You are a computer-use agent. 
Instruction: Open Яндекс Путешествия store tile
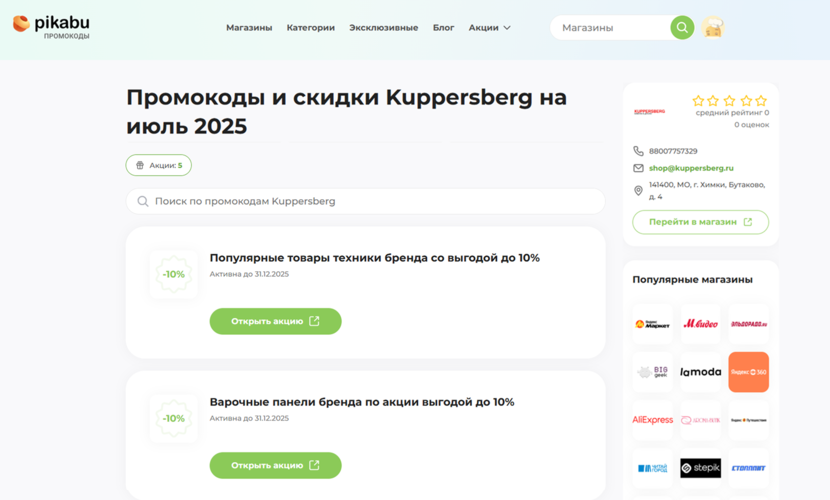(x=748, y=420)
